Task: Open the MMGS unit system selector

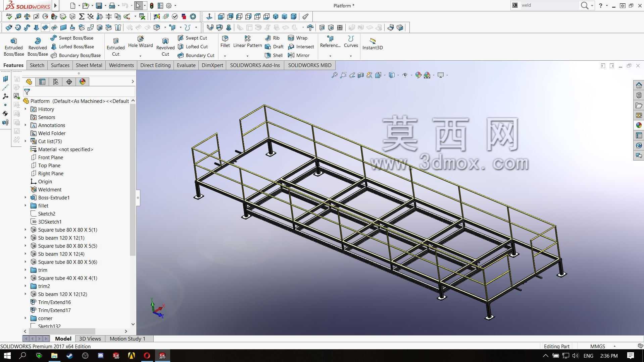Action: pos(603,346)
